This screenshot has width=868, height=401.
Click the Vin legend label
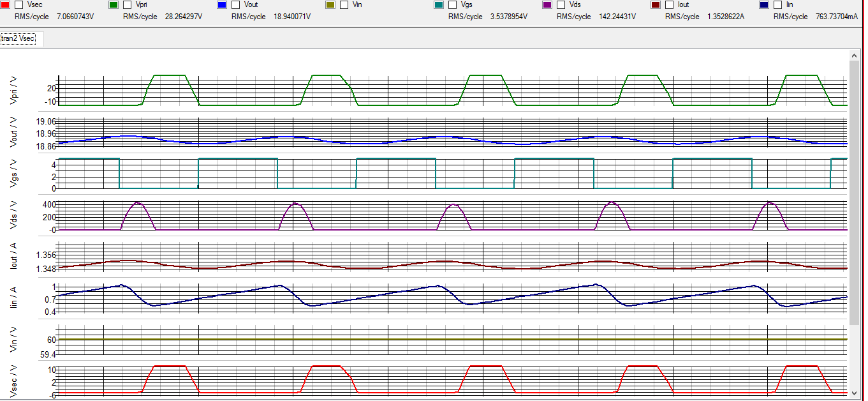(x=357, y=4)
